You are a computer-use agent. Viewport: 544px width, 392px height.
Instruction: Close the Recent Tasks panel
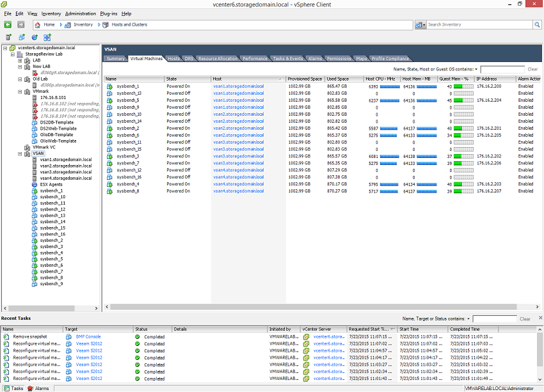540,317
